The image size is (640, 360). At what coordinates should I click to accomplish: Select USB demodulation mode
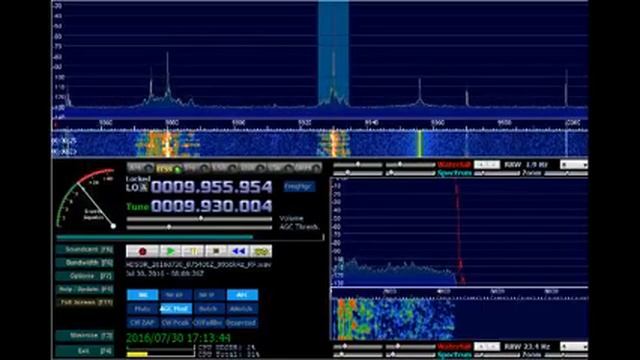pyautogui.click(x=252, y=168)
